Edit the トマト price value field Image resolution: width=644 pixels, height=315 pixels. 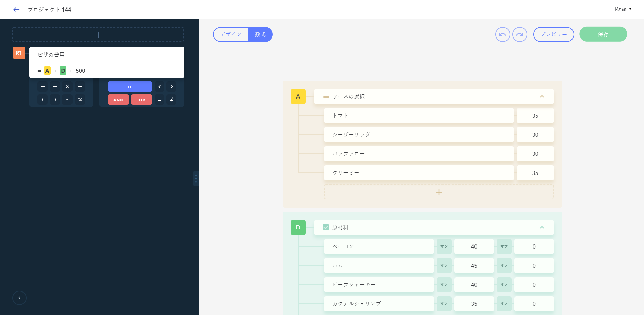[535, 116]
